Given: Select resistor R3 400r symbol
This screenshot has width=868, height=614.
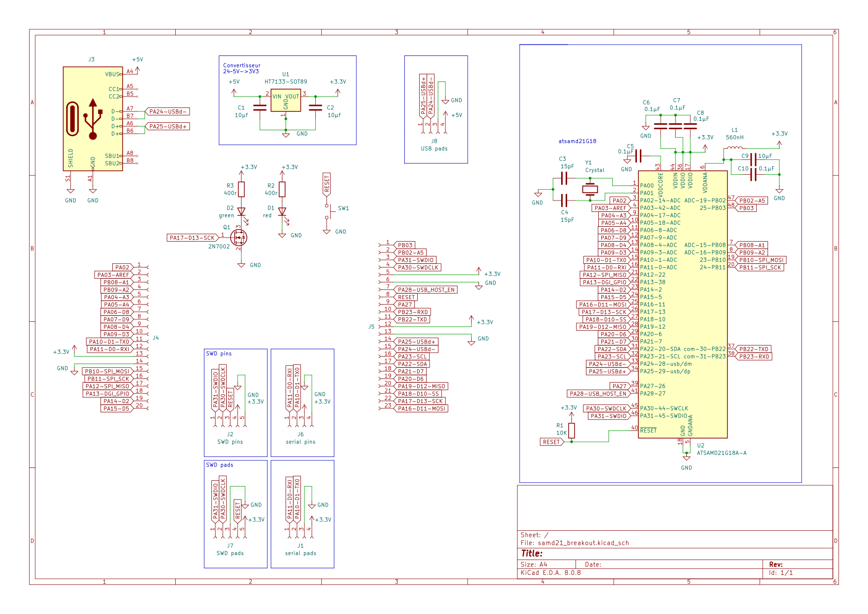Looking at the screenshot, I should (241, 190).
